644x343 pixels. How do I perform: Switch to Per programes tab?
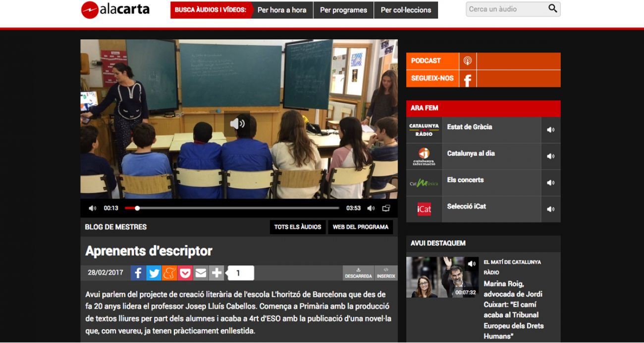coord(343,10)
